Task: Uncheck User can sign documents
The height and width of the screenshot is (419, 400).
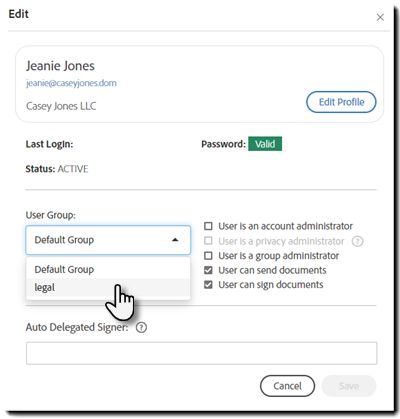Action: click(208, 285)
